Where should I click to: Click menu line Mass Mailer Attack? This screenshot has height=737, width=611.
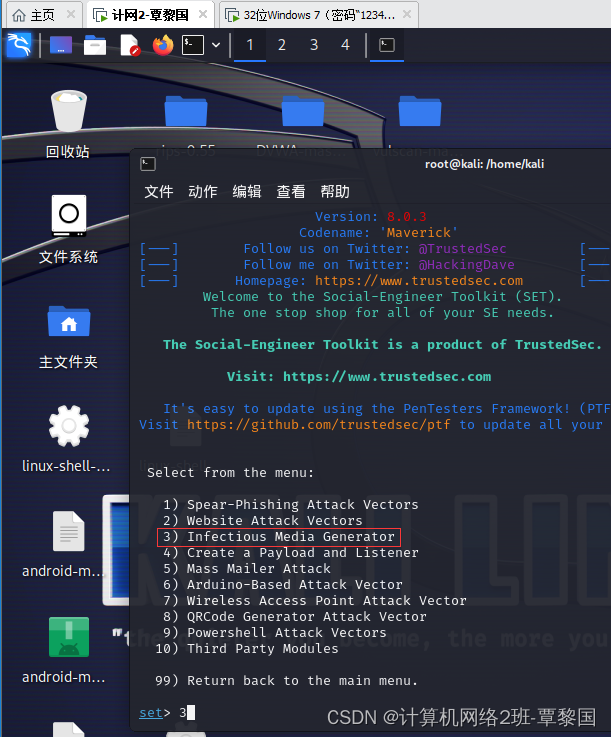pos(247,568)
